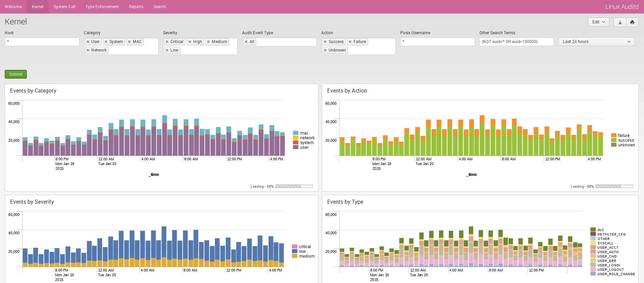The image size is (644, 283).
Task: Remove the System category tag
Action: pos(106,42)
